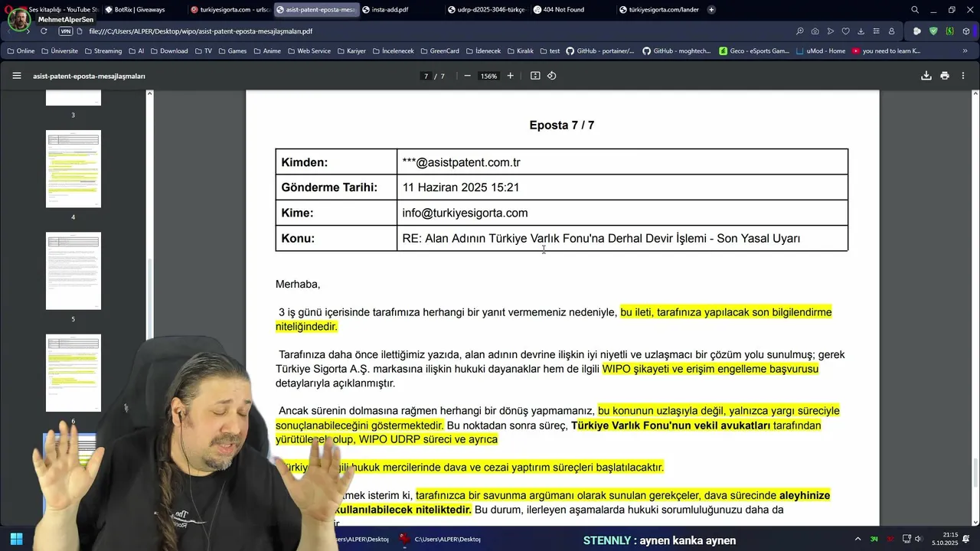The image size is (980, 551).
Task: Click the heart bookmark icon in address bar
Action: (846, 31)
